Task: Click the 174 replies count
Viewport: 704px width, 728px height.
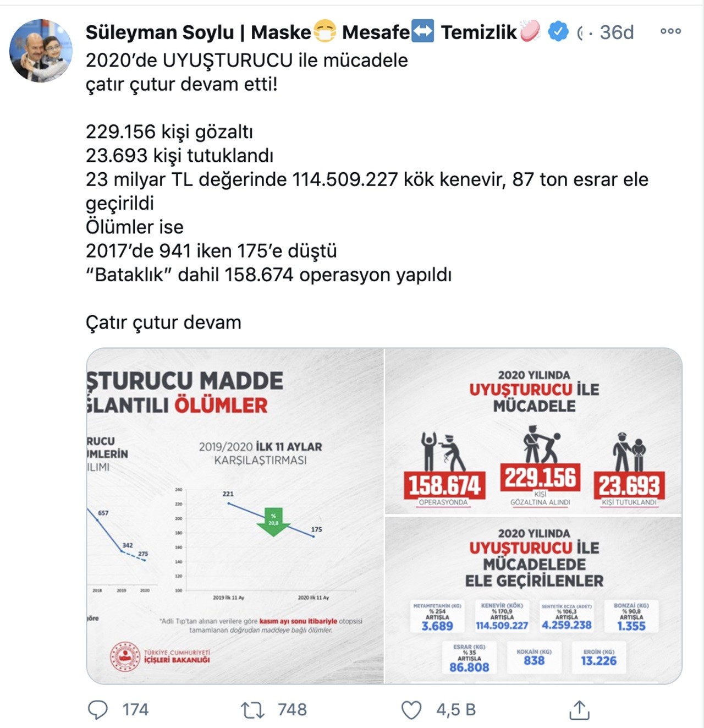Action: tap(135, 710)
